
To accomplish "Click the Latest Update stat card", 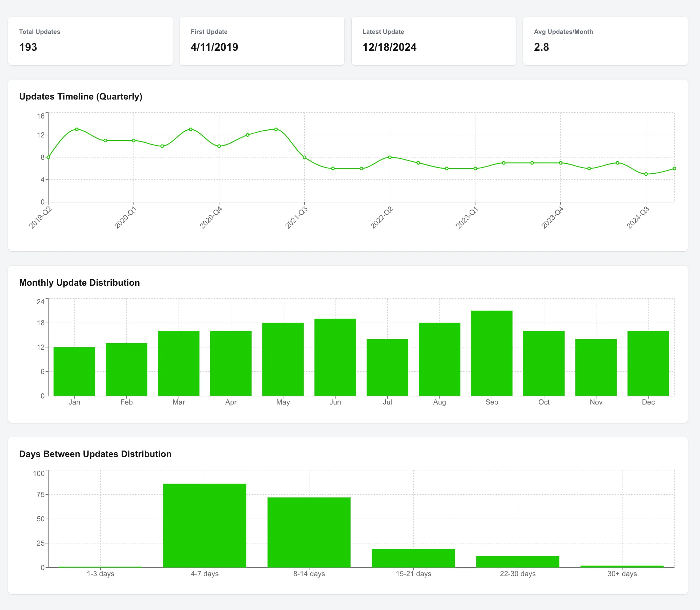I will [x=434, y=41].
